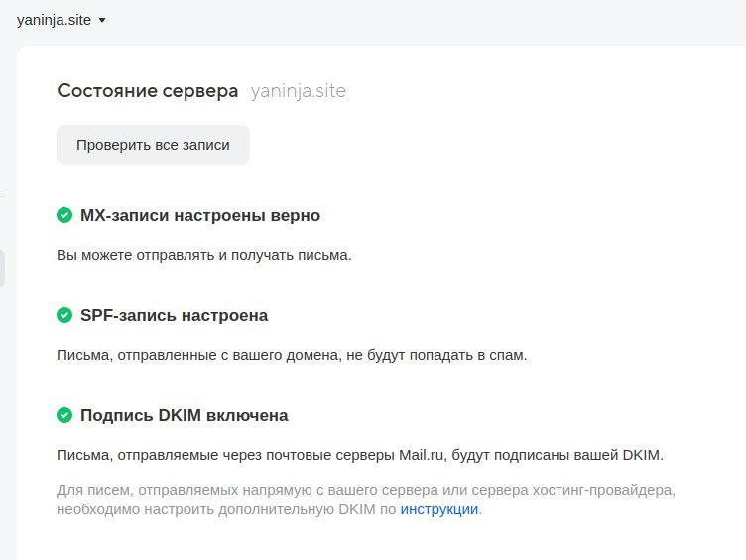Select the 'SPF-запись настроена' heading
This screenshot has width=746, height=560.
pos(175,315)
